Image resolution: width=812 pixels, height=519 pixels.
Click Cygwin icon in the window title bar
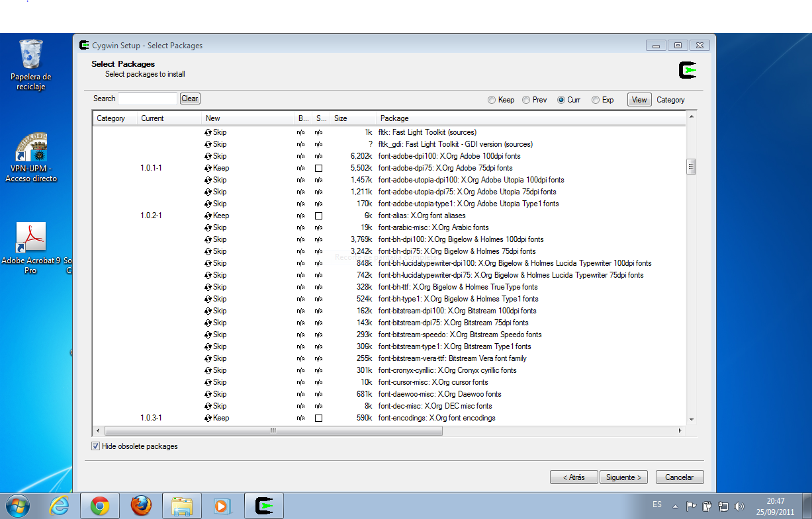(x=84, y=46)
